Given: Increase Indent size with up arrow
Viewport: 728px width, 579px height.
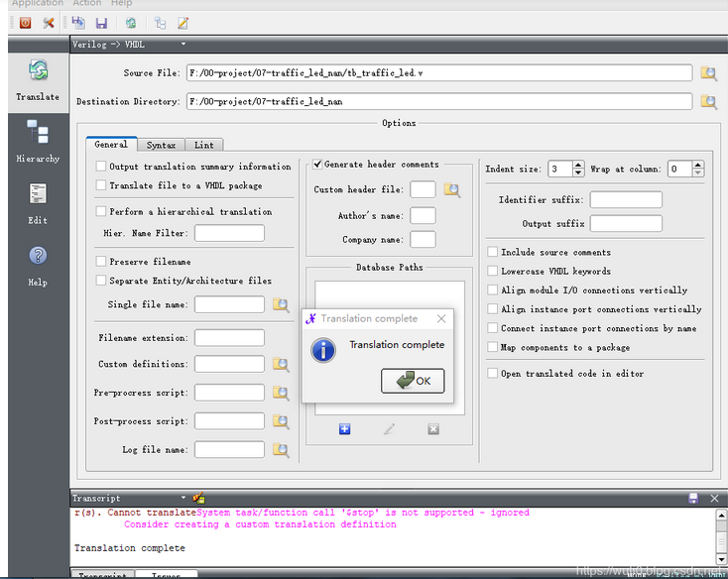Looking at the screenshot, I should 578,165.
